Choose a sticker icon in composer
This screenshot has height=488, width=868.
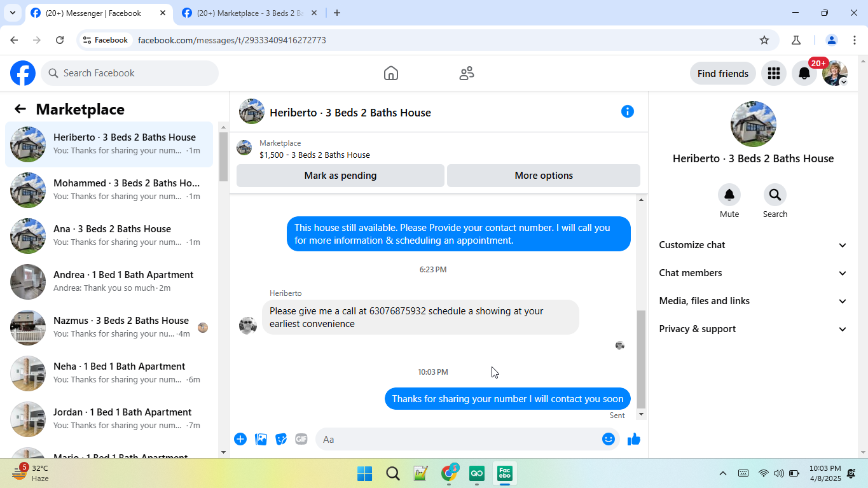coord(281,439)
